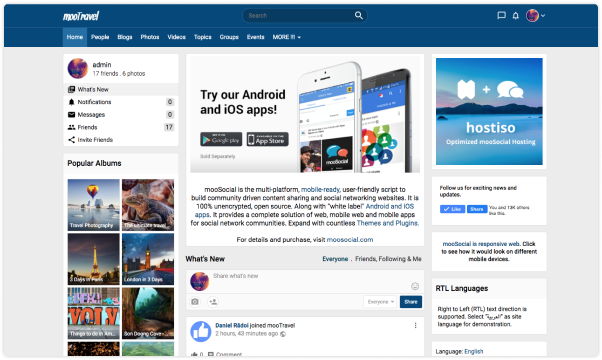Screen dimensions: 602x360
Task: Open the Home tab
Action: (75, 37)
